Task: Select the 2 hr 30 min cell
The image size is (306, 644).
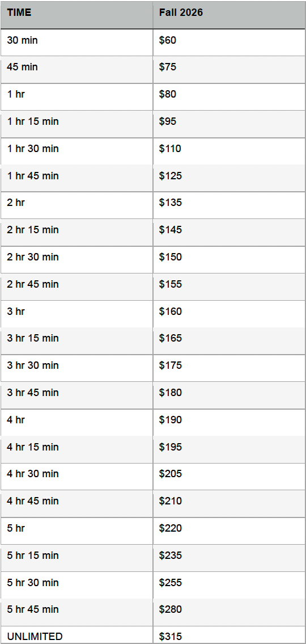Action: point(76,259)
